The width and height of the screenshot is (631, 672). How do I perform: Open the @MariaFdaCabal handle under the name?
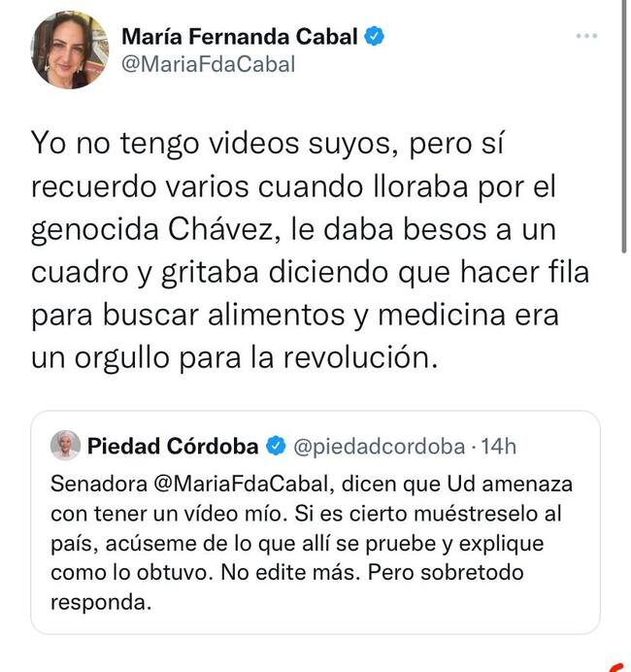(x=208, y=64)
